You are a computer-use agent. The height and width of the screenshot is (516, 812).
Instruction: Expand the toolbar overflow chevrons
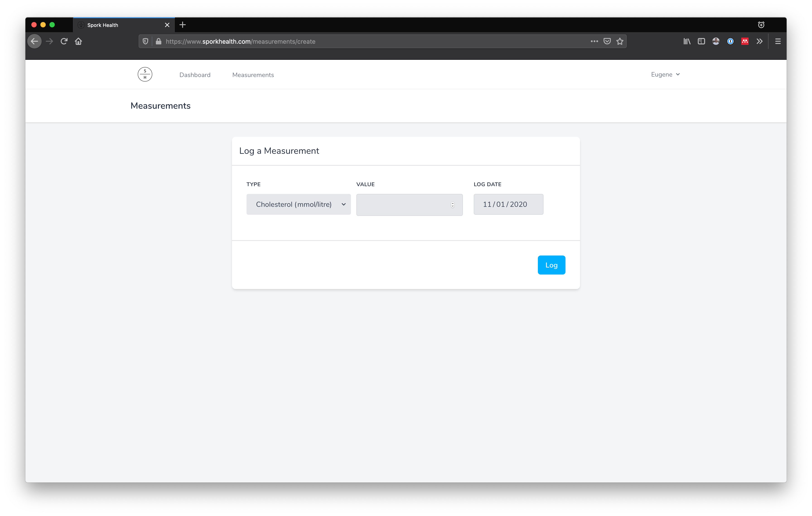coord(759,41)
